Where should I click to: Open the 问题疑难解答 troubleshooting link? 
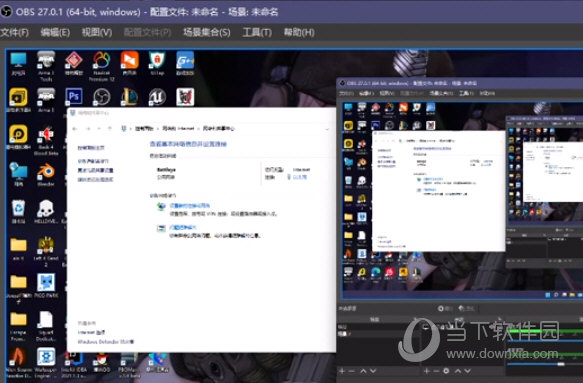tap(183, 227)
